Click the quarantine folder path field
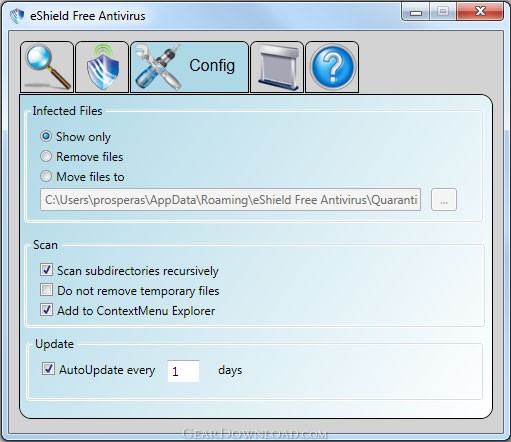 (x=230, y=200)
